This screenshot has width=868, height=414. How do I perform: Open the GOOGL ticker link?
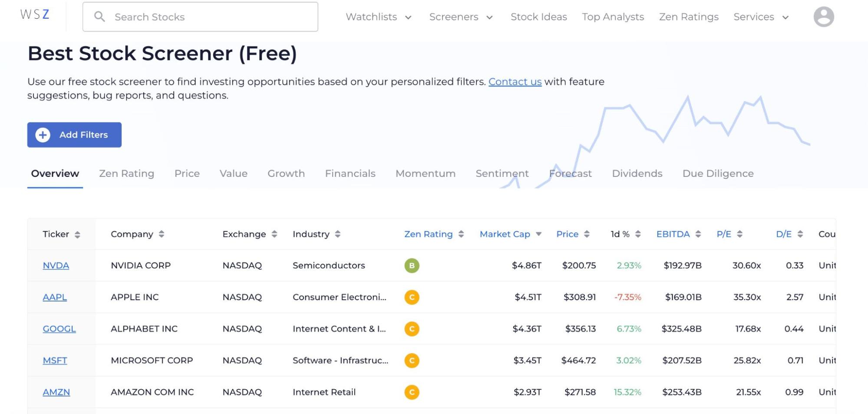click(x=59, y=329)
